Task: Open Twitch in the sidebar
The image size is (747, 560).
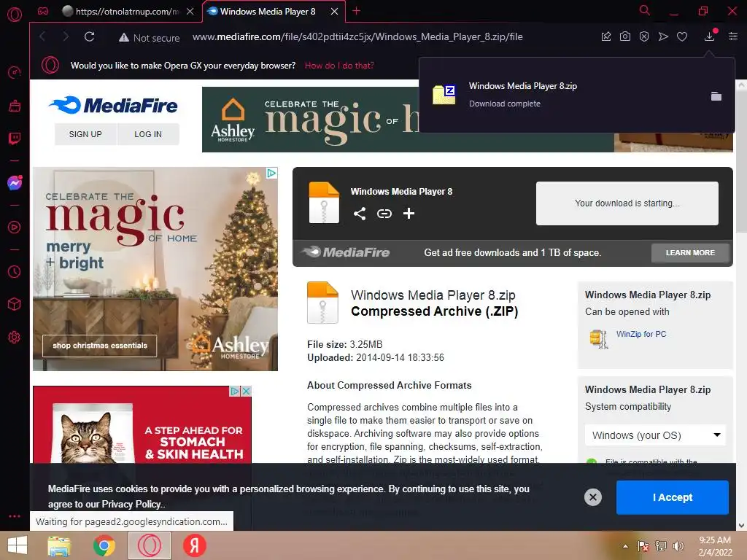Action: [15, 139]
